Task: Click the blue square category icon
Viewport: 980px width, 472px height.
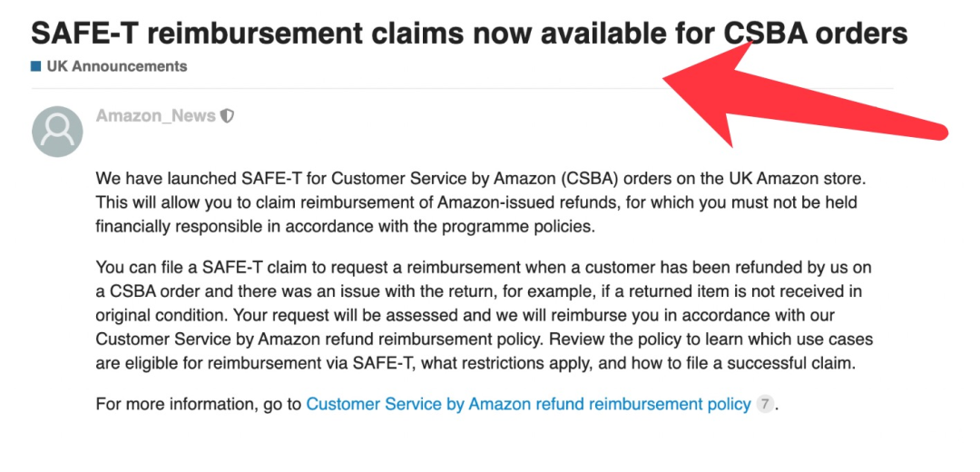Action: point(36,66)
